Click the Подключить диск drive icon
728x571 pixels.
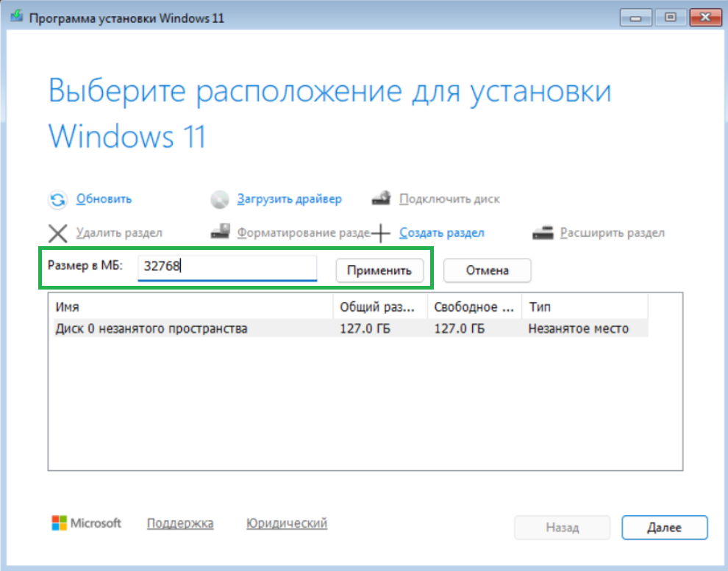[x=382, y=198]
